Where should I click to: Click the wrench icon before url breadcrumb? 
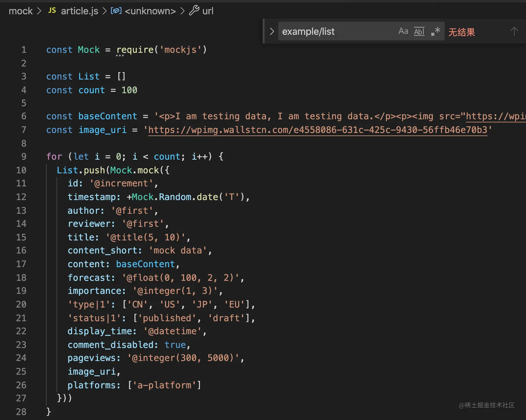pyautogui.click(x=194, y=11)
